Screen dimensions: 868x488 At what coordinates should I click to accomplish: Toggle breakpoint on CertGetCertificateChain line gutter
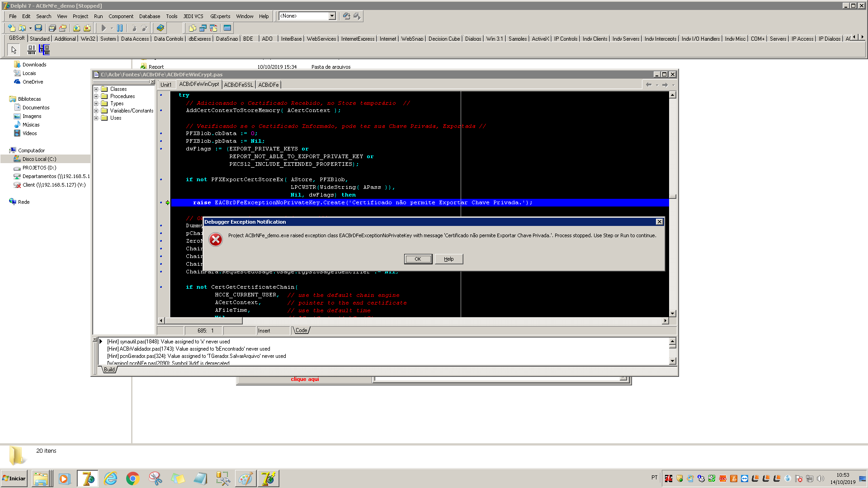161,287
